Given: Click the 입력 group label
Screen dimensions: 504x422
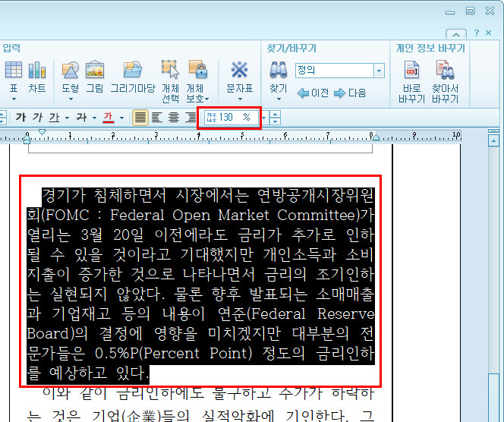Looking at the screenshot, I should (x=11, y=49).
